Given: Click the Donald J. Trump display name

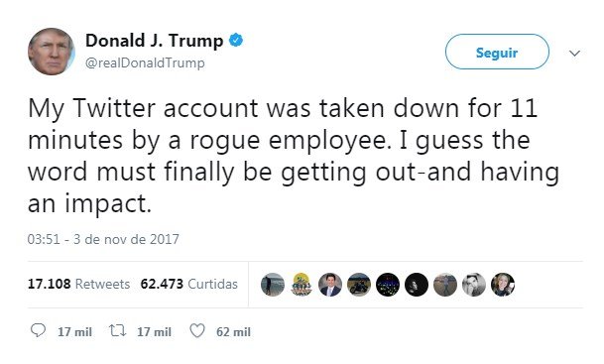Looking at the screenshot, I should [154, 41].
